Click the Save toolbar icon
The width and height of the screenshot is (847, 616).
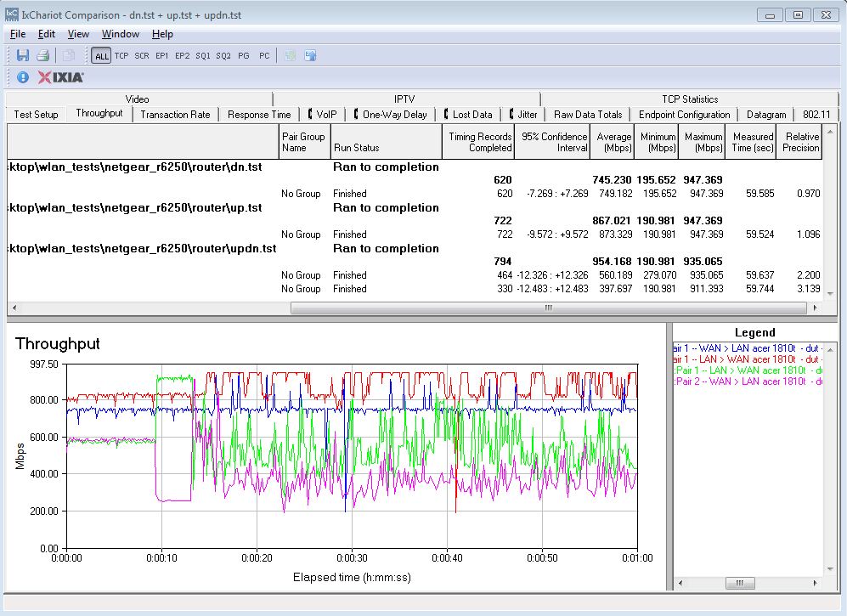(23, 55)
